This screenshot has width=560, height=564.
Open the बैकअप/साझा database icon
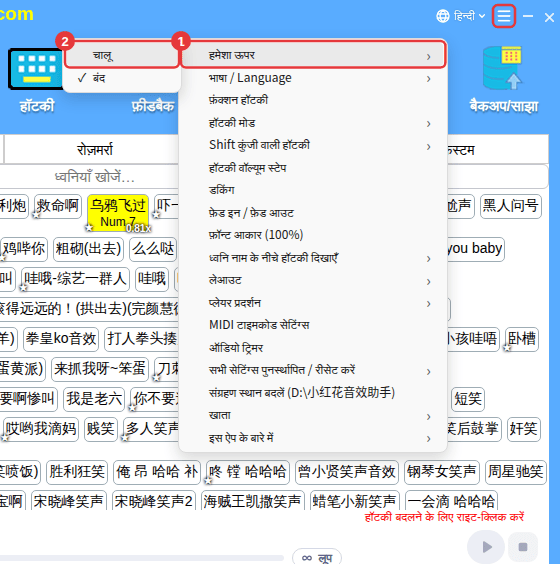point(503,68)
